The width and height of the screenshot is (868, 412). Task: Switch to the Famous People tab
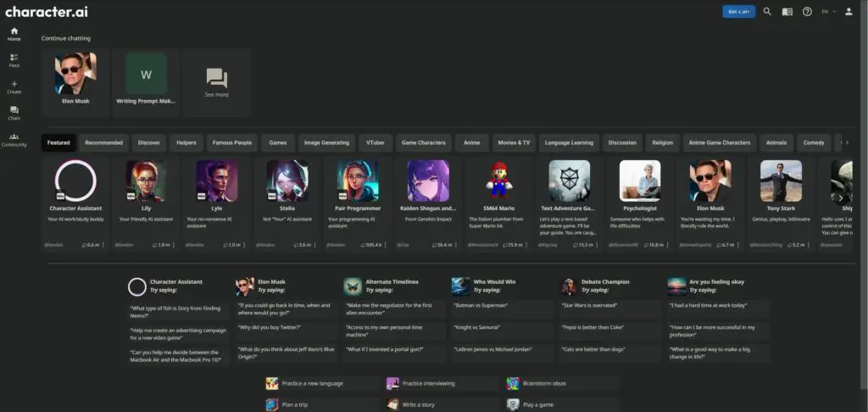click(x=231, y=142)
